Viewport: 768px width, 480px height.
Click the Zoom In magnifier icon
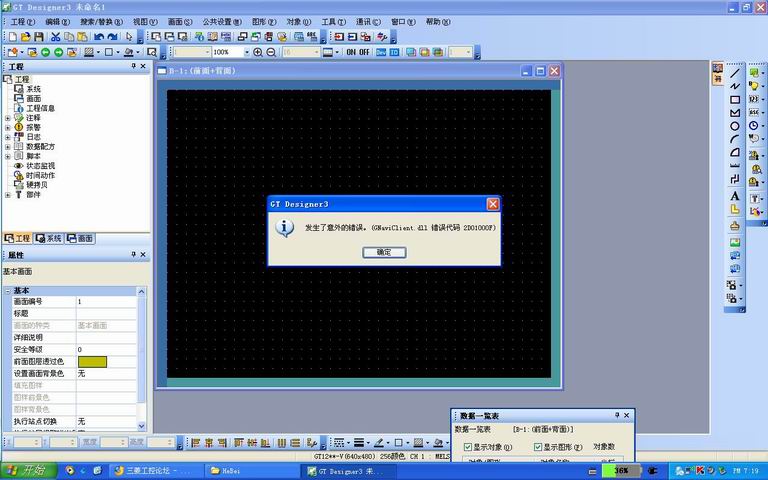coord(257,52)
